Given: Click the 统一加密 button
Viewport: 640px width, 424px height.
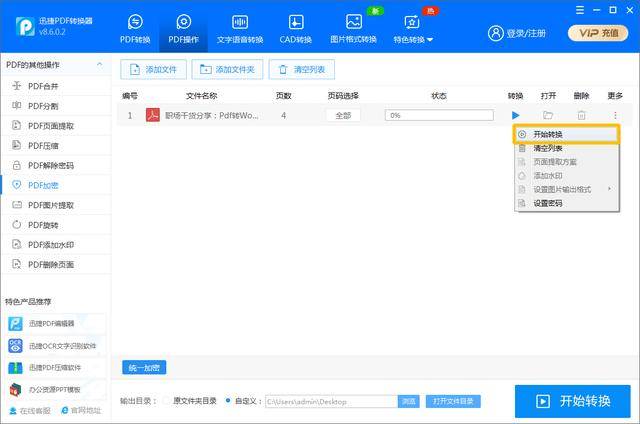Looking at the screenshot, I should 144,368.
